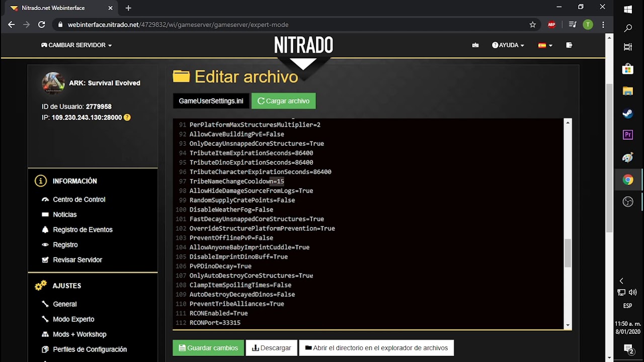
Task: Click the Centro de Control gauge icon
Action: 45,200
